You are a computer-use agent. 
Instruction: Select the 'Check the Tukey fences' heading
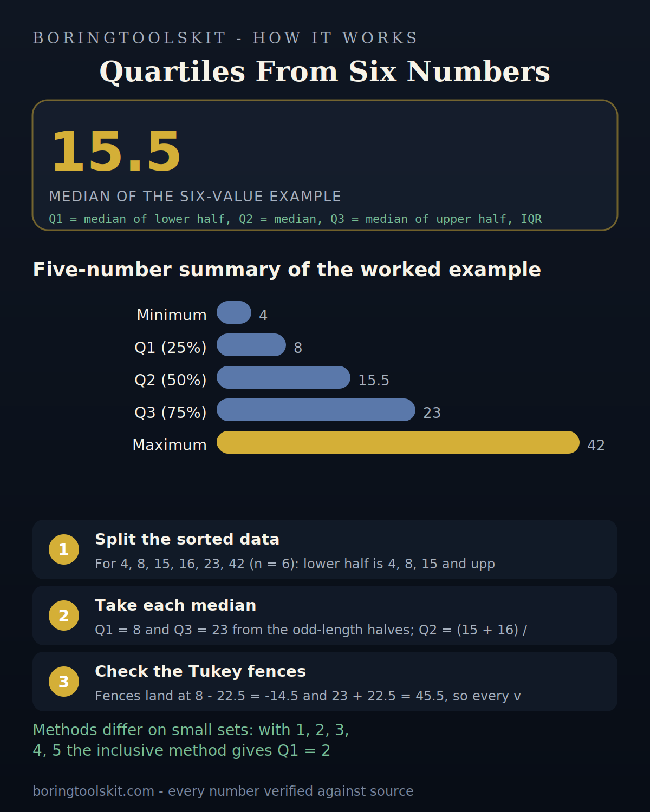pos(200,671)
